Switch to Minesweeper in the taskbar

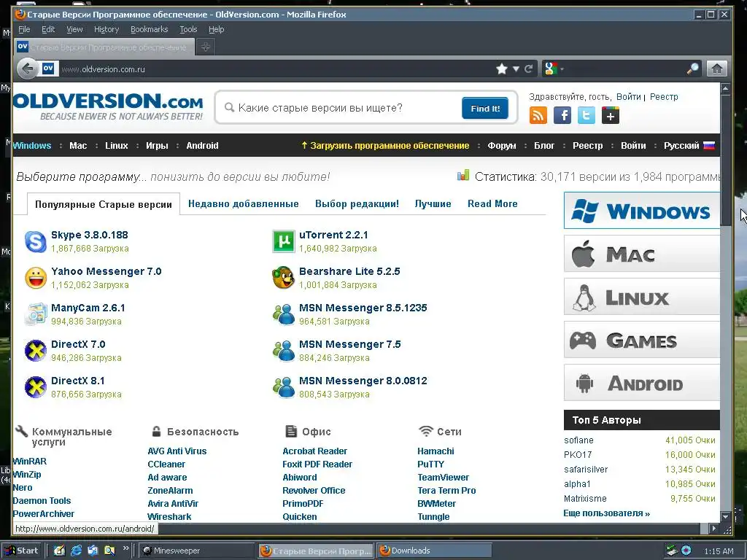point(197,551)
